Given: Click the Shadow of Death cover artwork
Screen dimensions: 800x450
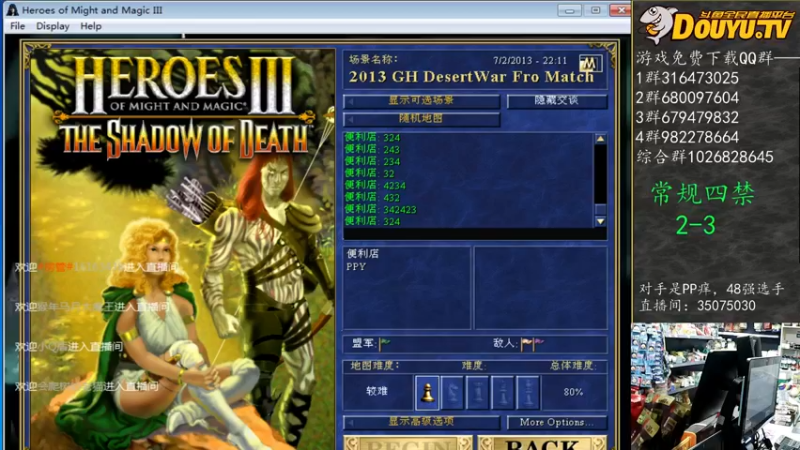Looking at the screenshot, I should point(183,249).
